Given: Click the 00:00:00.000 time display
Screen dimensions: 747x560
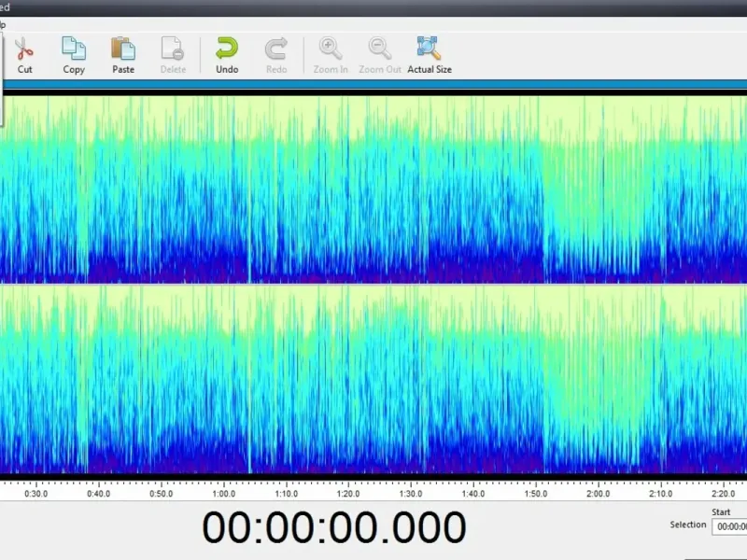Looking at the screenshot, I should (x=333, y=527).
